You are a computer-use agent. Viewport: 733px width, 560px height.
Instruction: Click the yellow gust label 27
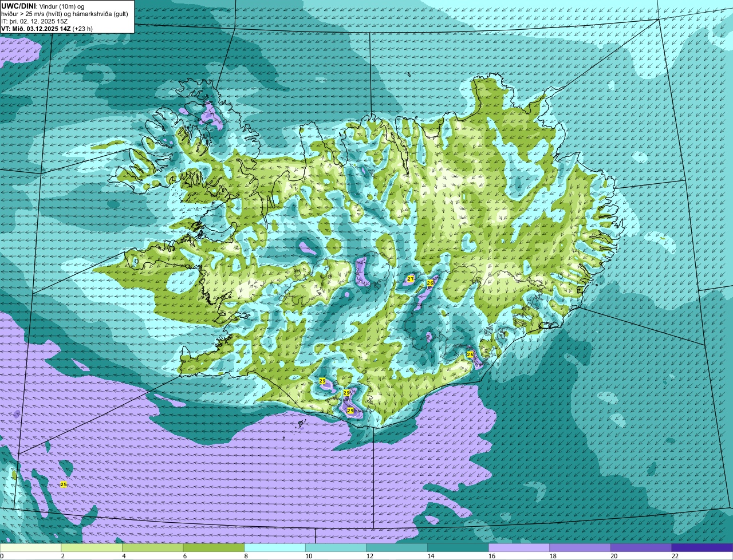410,279
